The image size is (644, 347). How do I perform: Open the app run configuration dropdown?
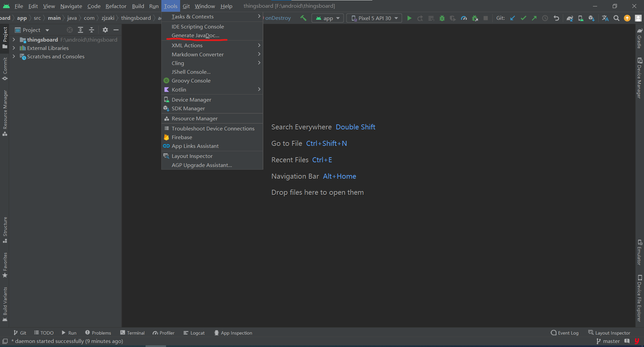point(328,18)
